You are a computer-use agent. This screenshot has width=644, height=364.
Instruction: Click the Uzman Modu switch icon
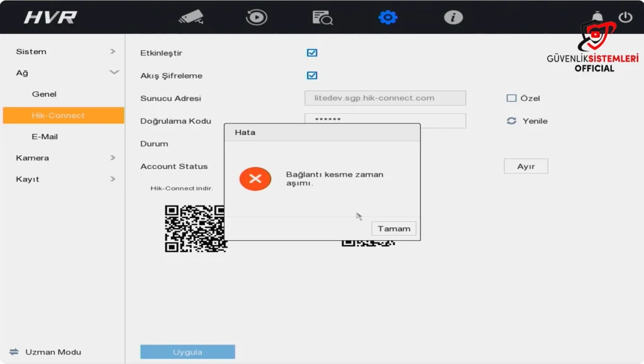pyautogui.click(x=14, y=352)
